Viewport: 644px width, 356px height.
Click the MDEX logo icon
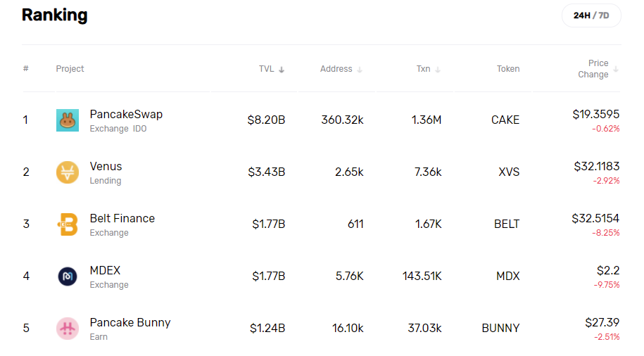(x=68, y=276)
